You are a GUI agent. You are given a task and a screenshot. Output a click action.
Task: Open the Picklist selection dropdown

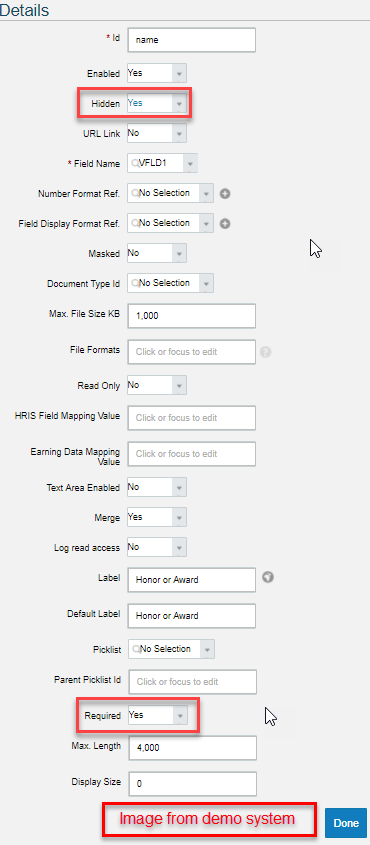pyautogui.click(x=171, y=649)
